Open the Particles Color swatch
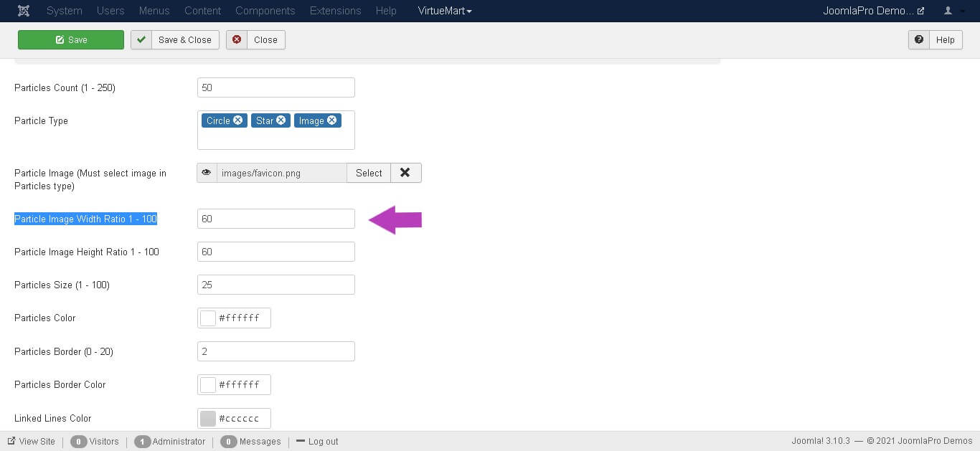Viewport: 980px width, 451px height. pyautogui.click(x=208, y=318)
